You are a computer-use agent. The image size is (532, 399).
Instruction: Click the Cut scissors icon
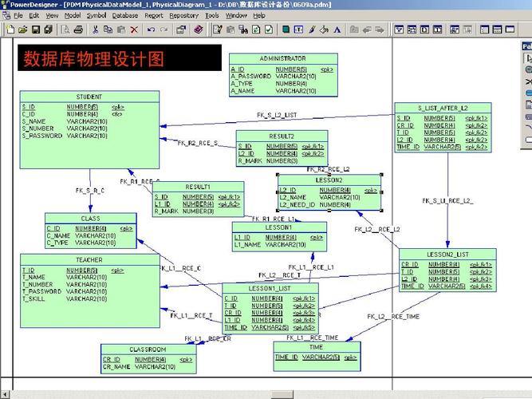coord(96,30)
